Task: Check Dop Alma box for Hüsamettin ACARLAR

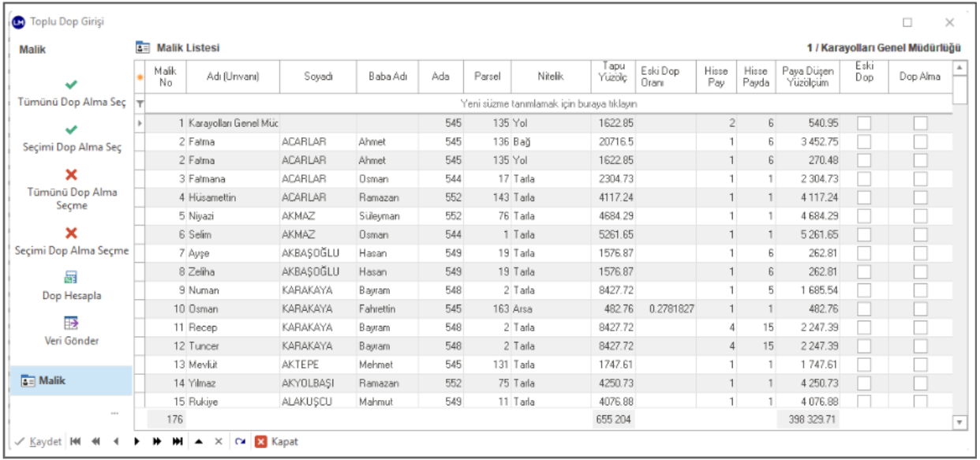Action: pos(920,197)
